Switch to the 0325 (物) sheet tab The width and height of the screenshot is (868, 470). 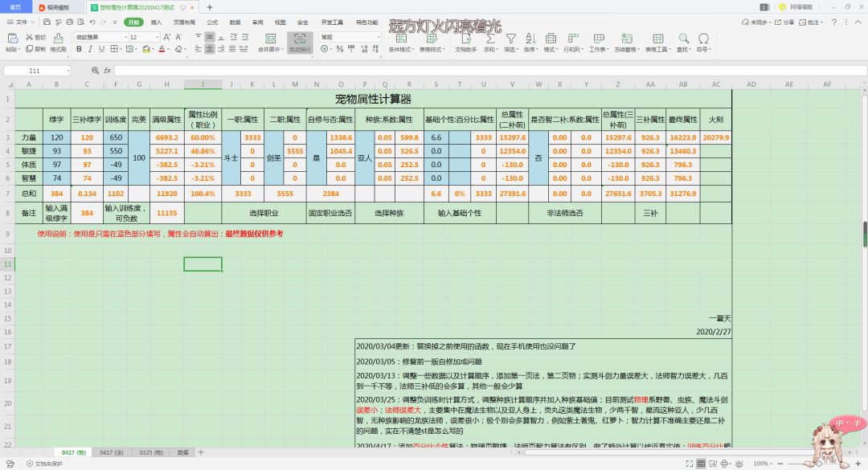click(150, 453)
